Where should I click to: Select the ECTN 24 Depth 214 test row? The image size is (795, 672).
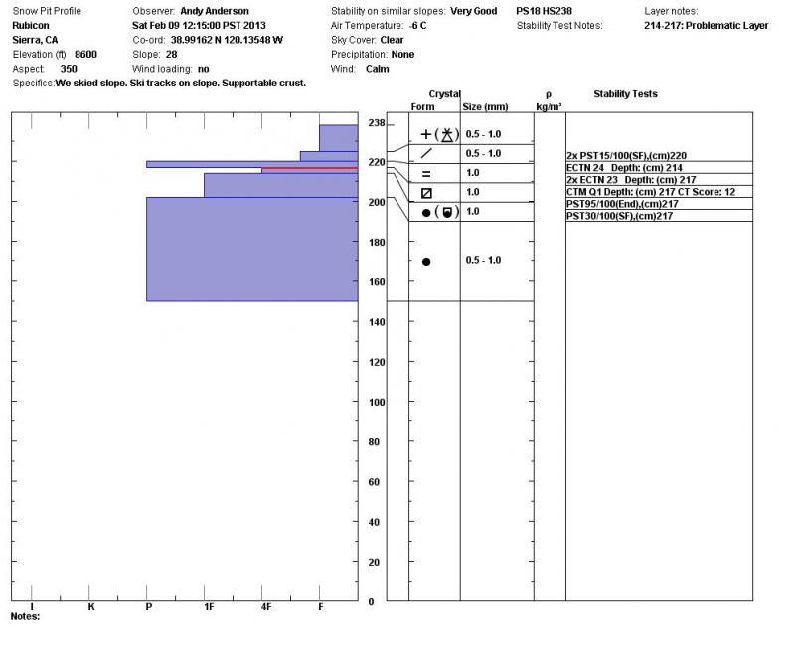(x=624, y=168)
